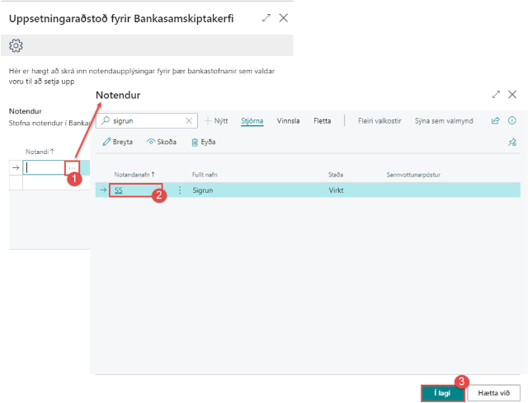Click the Breyta edit action
Image resolution: width=532 pixels, height=403 pixels.
coord(117,142)
